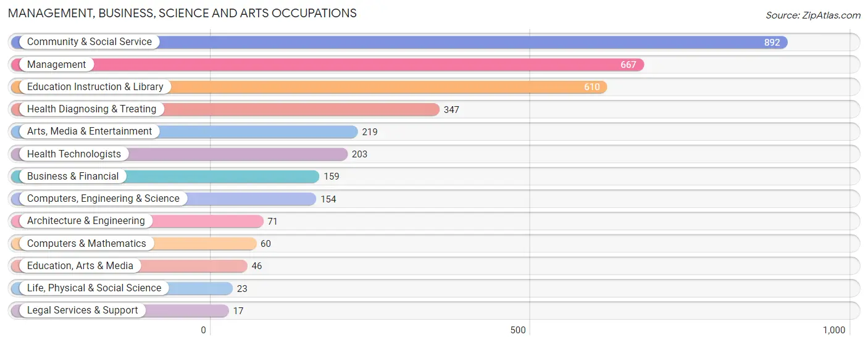Select the 892 value on top bar
The width and height of the screenshot is (868, 345).
tap(772, 43)
